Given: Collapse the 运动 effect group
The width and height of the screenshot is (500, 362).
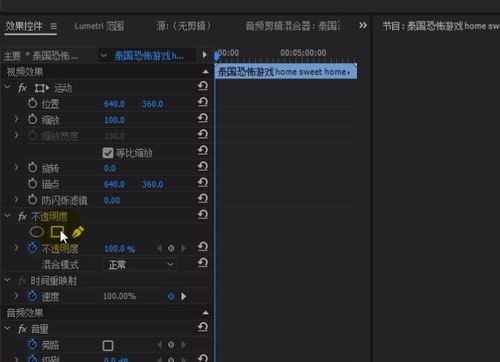Looking at the screenshot, I should coord(7,87).
